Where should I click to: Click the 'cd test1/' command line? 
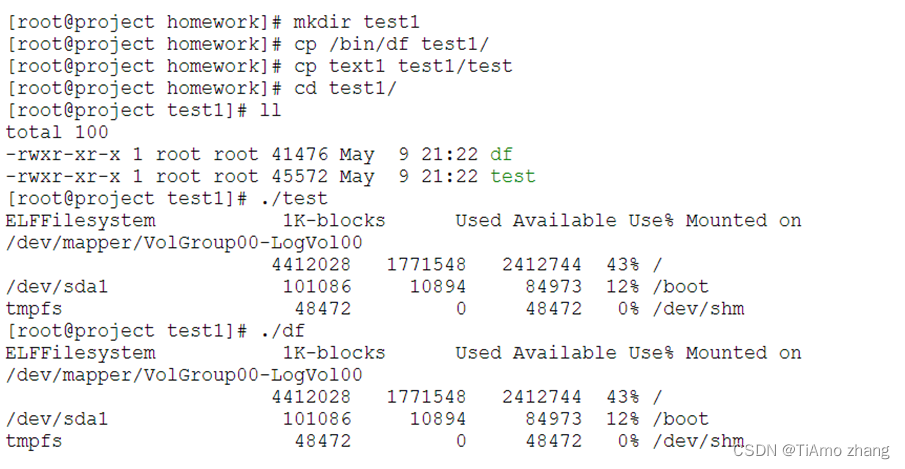345,88
